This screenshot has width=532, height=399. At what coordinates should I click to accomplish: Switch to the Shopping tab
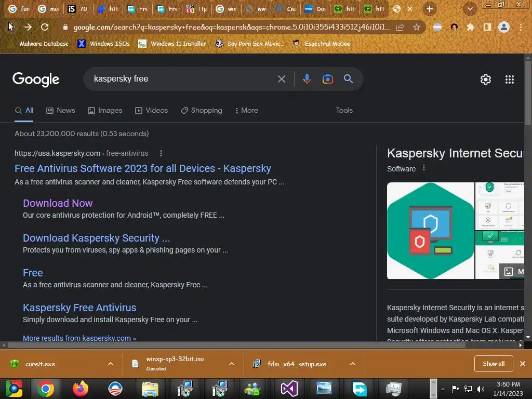[202, 111]
